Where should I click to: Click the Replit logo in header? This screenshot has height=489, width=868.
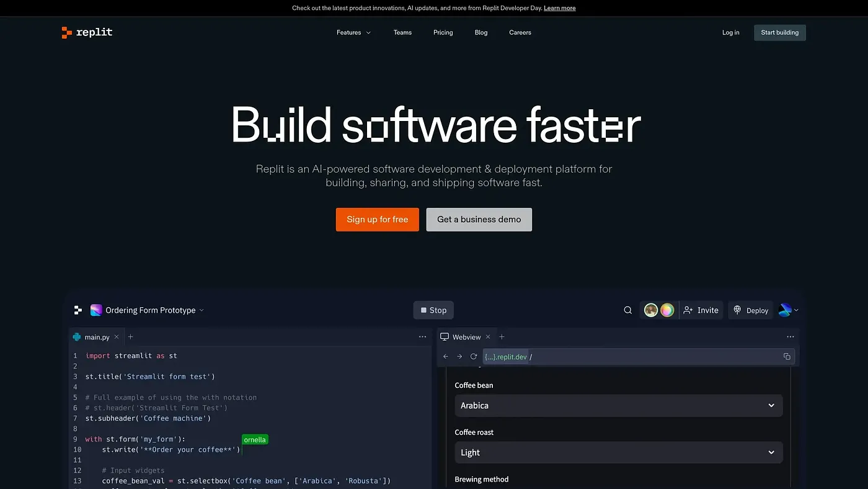(87, 32)
